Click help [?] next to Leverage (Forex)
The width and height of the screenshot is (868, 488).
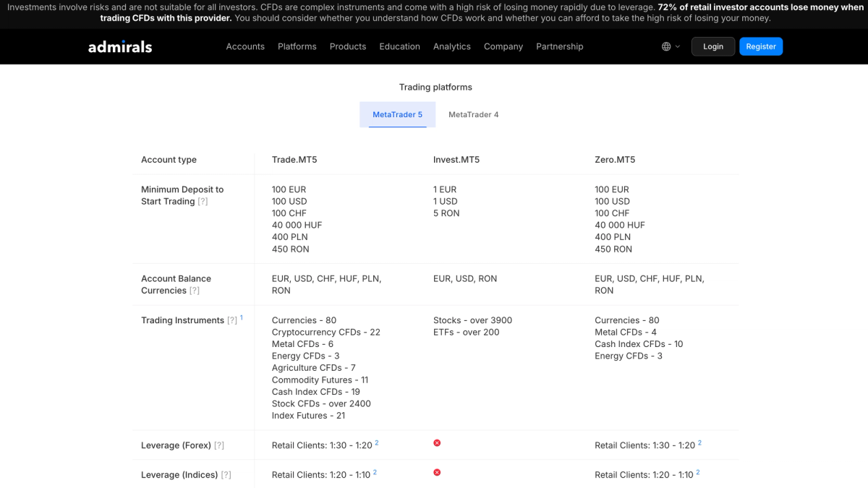[219, 445]
